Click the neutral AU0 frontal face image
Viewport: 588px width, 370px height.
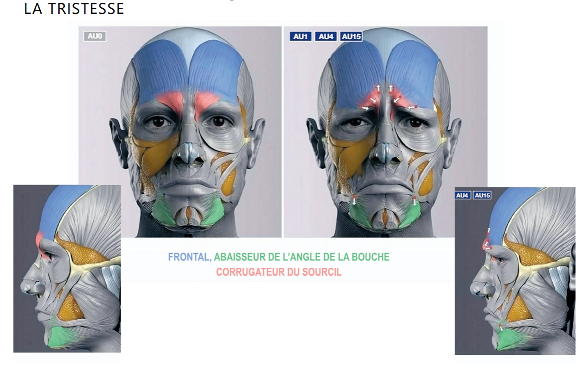click(180, 132)
